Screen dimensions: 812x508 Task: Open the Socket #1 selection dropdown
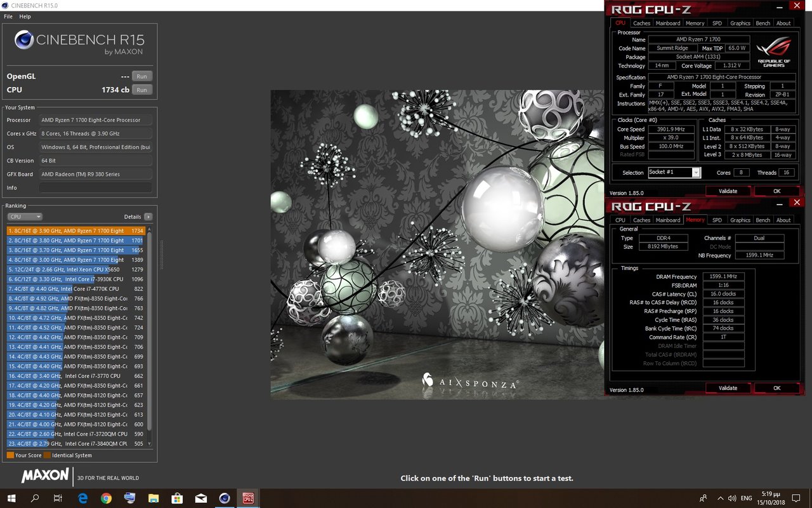pos(674,173)
